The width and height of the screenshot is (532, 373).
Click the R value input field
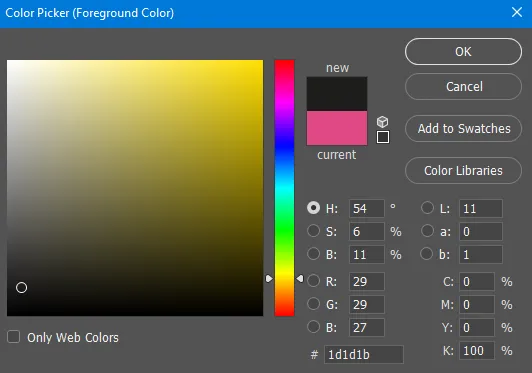pyautogui.click(x=367, y=281)
